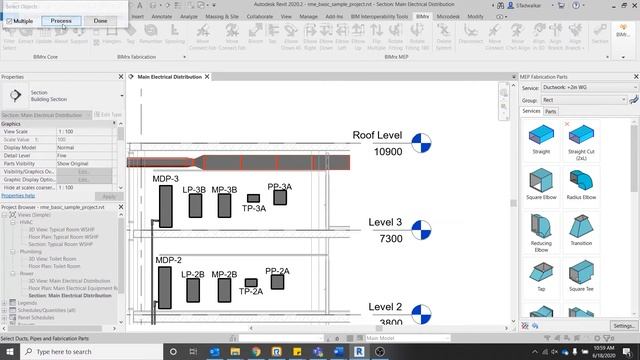Click the Settings button in Fabrication Parts

(x=624, y=326)
